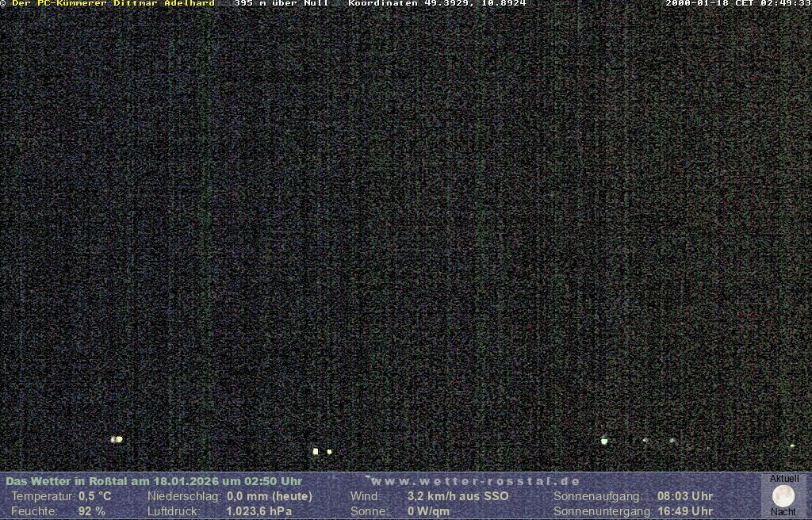Click the www.wetter-rosstal.de website address
This screenshot has width=812, height=520.
tap(475, 481)
